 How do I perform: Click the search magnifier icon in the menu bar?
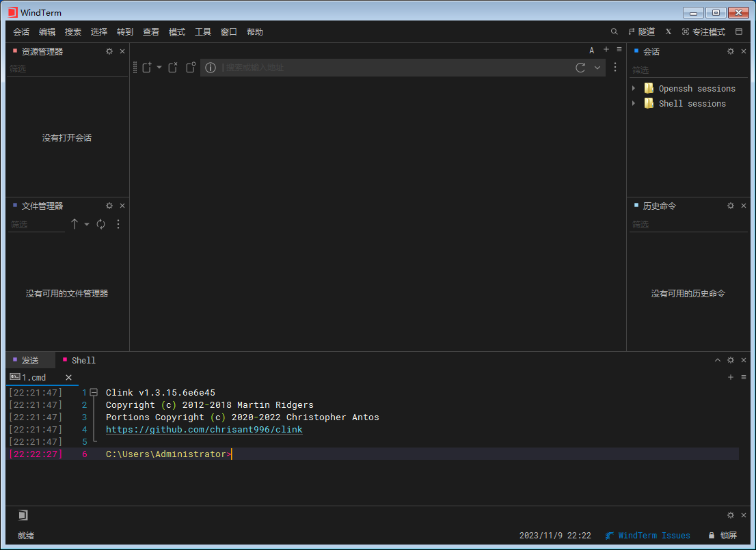614,32
